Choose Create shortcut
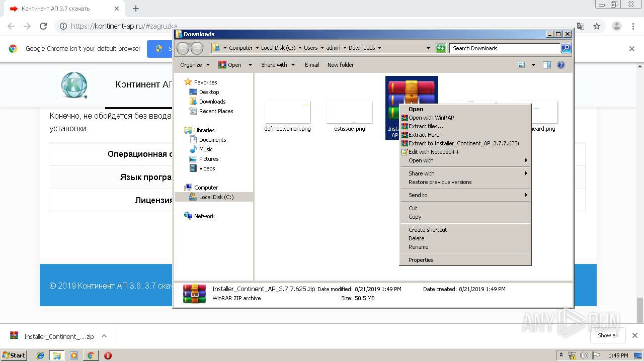The image size is (644, 362). click(x=465, y=230)
